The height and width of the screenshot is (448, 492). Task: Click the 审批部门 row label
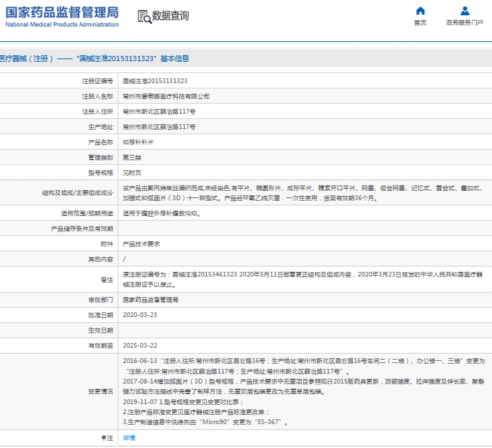pyautogui.click(x=100, y=300)
